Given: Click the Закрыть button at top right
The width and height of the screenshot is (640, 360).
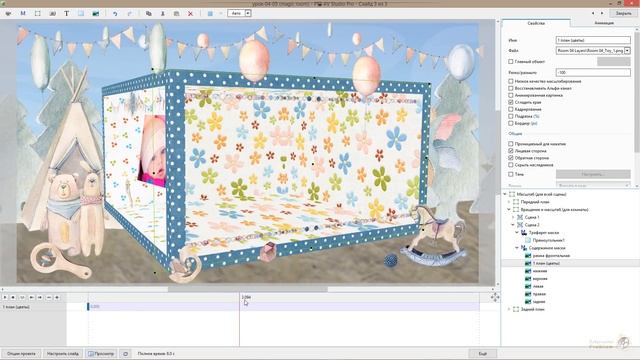Looking at the screenshot, I should (x=623, y=13).
